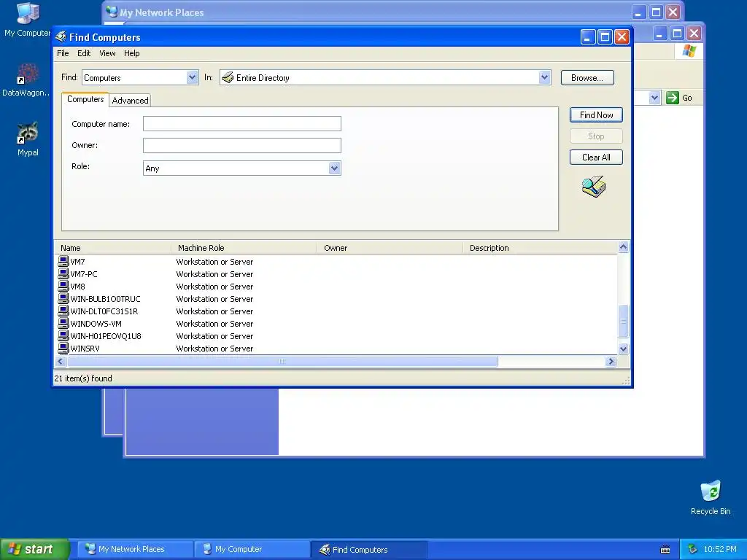Click the Find Computers taskbar button
Screen dimensions: 747x560
coord(368,550)
